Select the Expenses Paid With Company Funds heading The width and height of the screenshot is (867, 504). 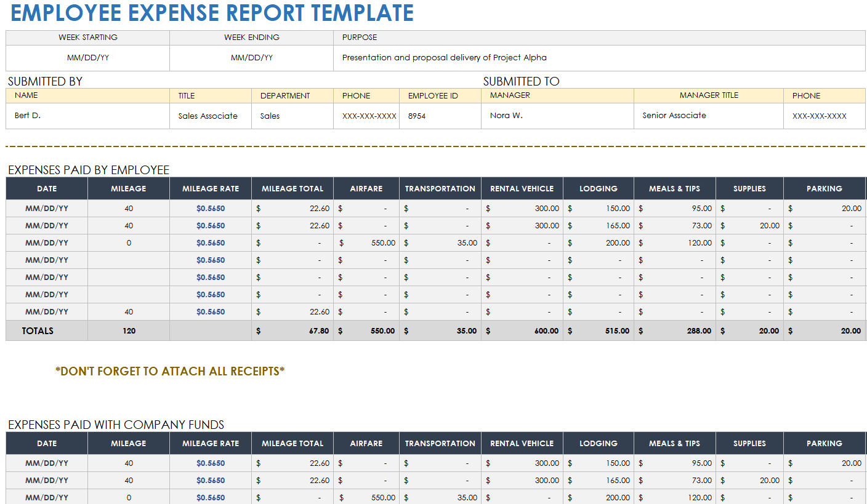tap(116, 425)
